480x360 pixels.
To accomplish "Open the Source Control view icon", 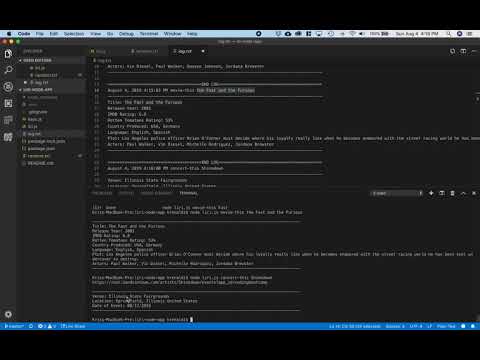I will click(x=8, y=87).
